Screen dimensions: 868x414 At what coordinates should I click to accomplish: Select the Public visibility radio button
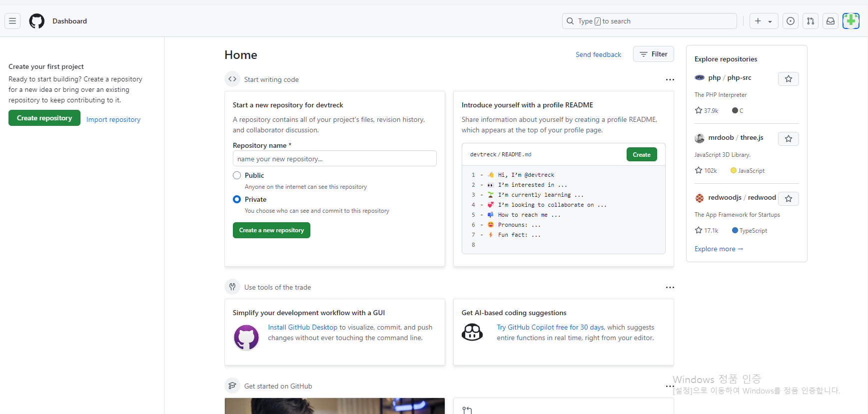(237, 175)
